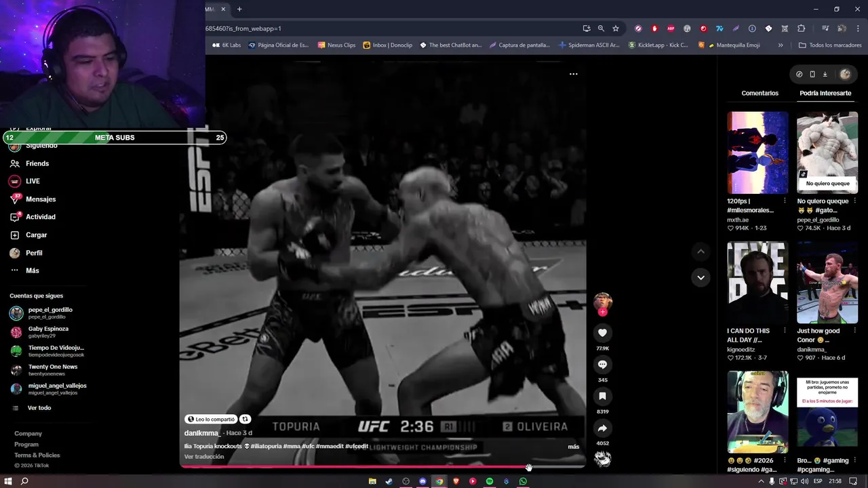The width and height of the screenshot is (868, 488).
Task: Click Ver traducción under the caption
Action: 204,457
